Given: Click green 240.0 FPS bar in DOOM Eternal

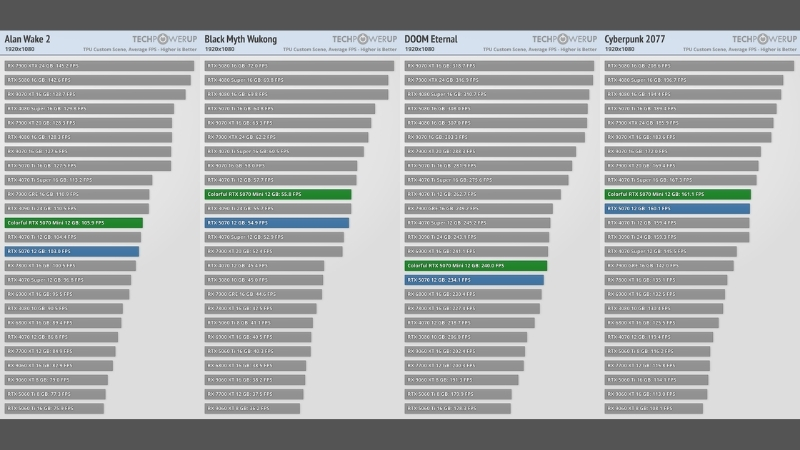Looking at the screenshot, I should pos(476,266).
